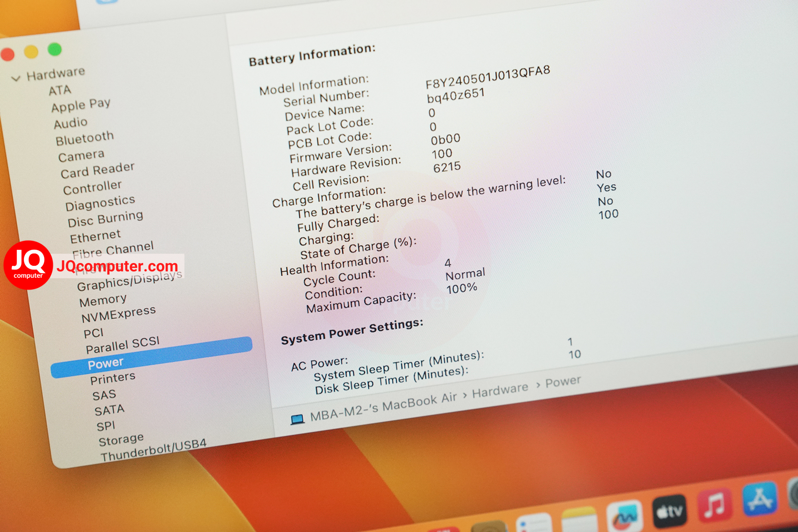Viewport: 798px width, 532px height.
Task: Select ATA in the sidebar
Action: pyautogui.click(x=60, y=90)
